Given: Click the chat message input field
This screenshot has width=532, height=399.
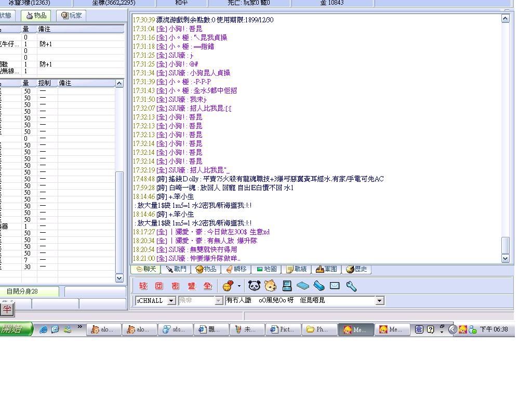Looking at the screenshot, I should pyautogui.click(x=300, y=301).
